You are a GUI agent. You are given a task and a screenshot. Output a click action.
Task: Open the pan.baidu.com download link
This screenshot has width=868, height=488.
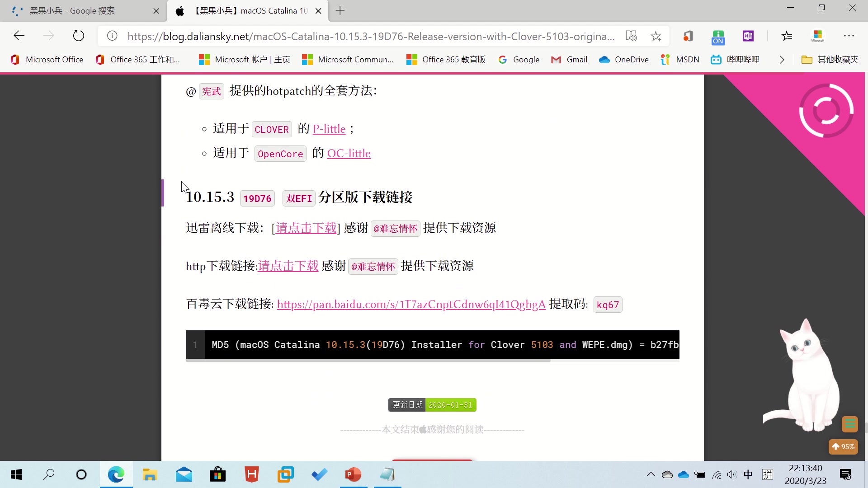(x=411, y=305)
